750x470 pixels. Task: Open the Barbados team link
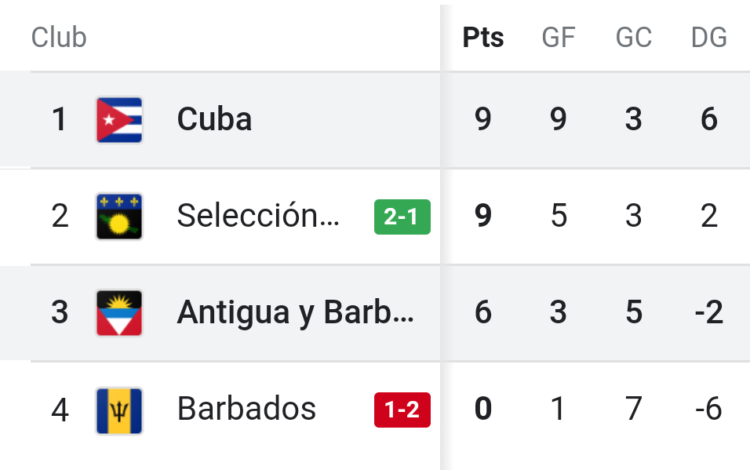click(x=246, y=409)
